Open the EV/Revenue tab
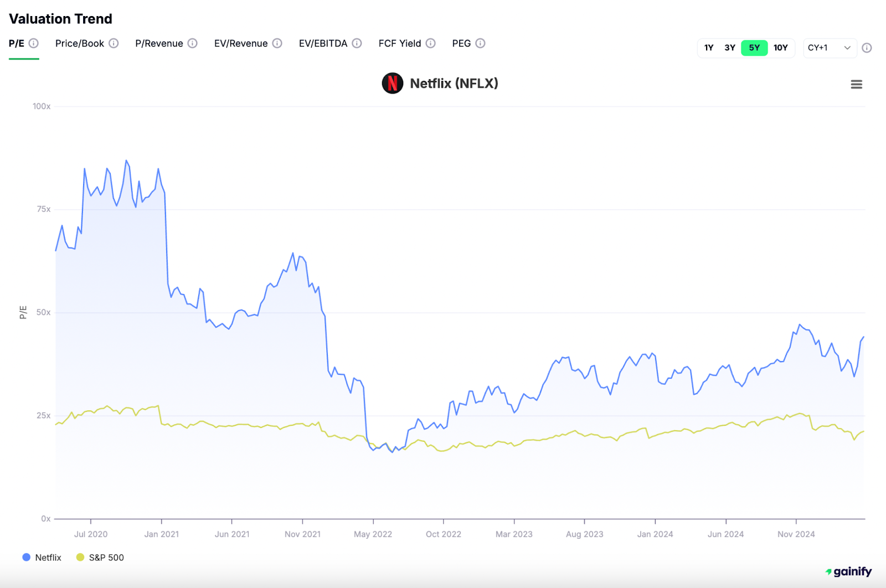 tap(241, 43)
